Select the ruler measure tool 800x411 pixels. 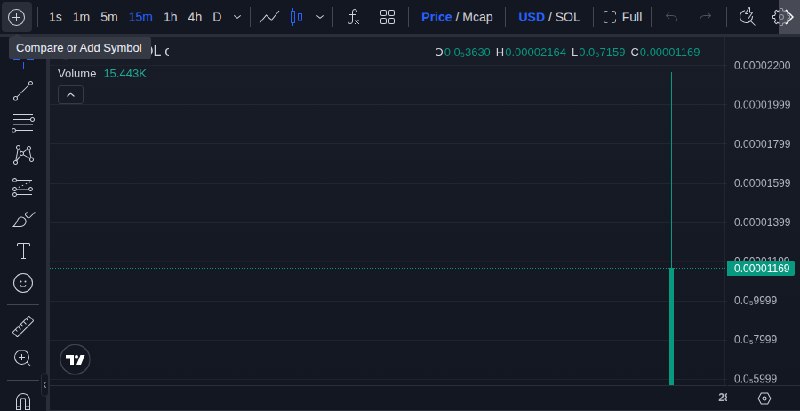point(23,326)
